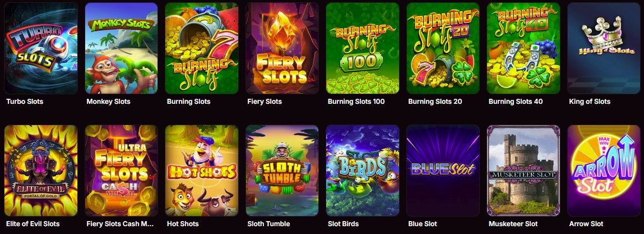
Task: Open Ultra Fiery Slots Cash Mesh thumbnail
Action: 121,171
